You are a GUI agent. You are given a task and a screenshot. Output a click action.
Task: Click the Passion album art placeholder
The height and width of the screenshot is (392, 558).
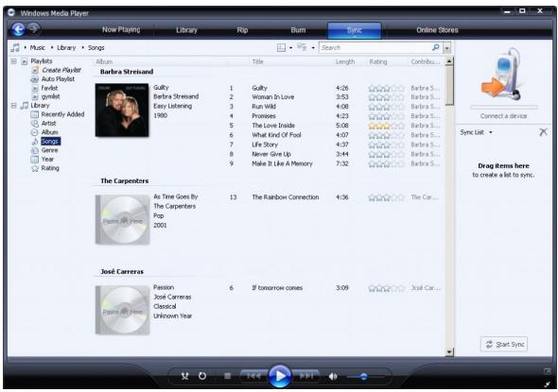[x=122, y=310]
